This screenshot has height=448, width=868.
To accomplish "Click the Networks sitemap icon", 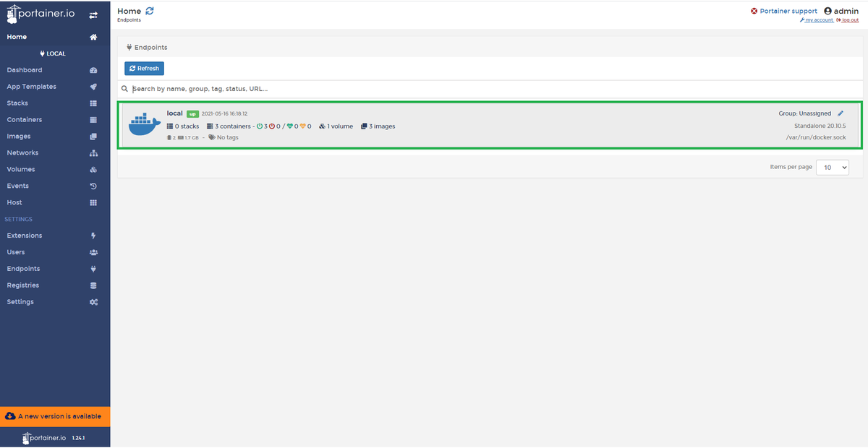I will tap(93, 153).
